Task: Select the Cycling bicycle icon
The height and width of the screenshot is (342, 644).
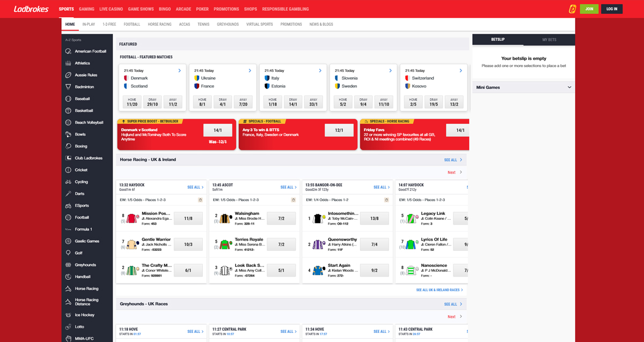Action: tap(68, 182)
